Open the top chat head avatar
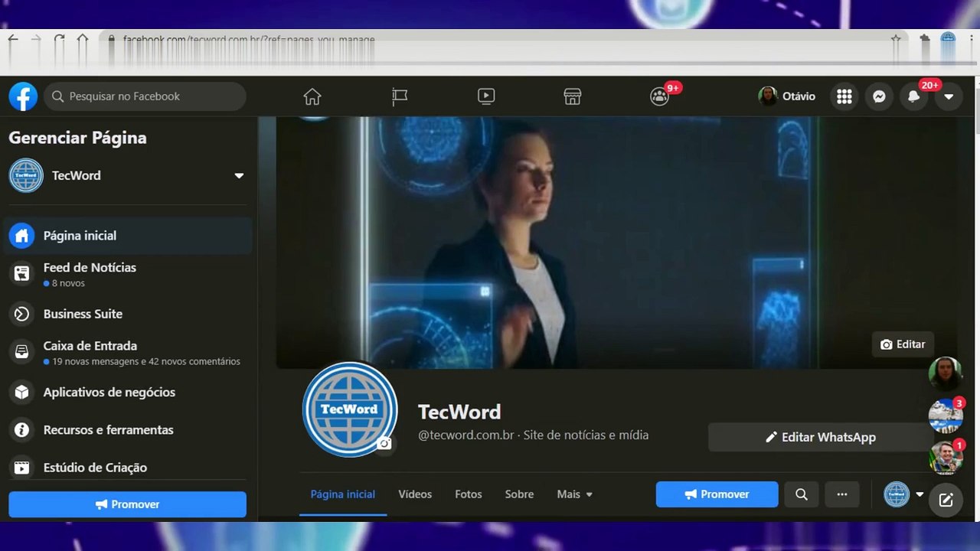Image resolution: width=980 pixels, height=551 pixels. click(946, 373)
